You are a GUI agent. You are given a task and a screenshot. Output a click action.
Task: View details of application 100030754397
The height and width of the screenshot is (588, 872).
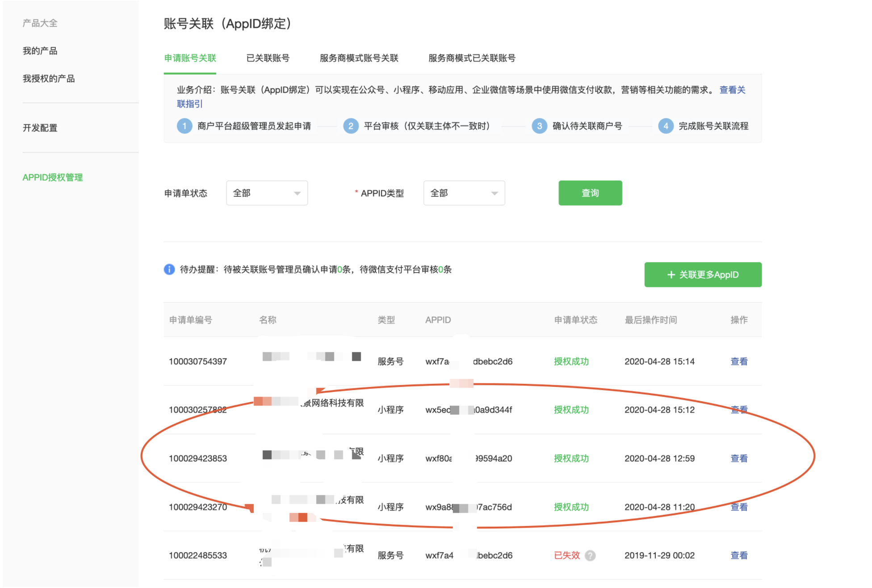click(739, 361)
